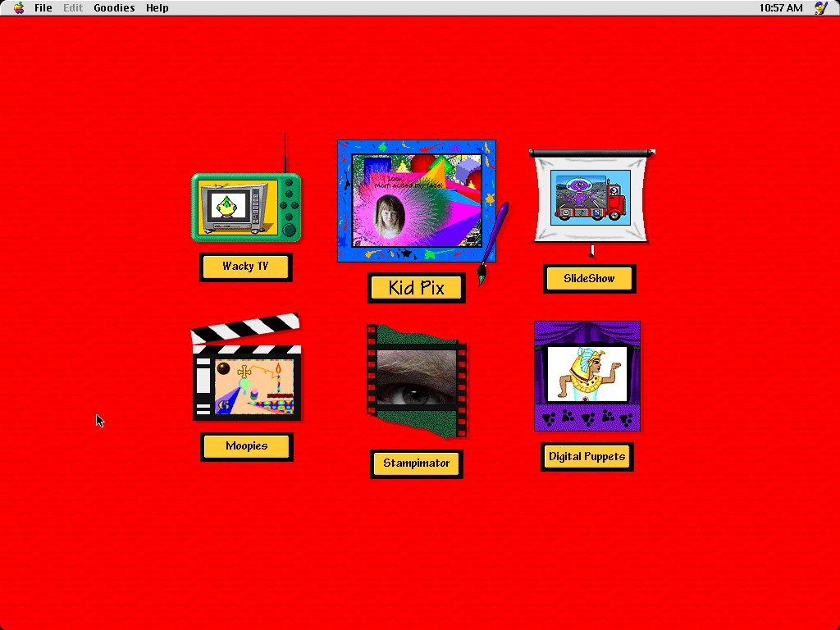Open the Moopies clapperboard icon
This screenshot has width=840, height=630.
tap(246, 373)
